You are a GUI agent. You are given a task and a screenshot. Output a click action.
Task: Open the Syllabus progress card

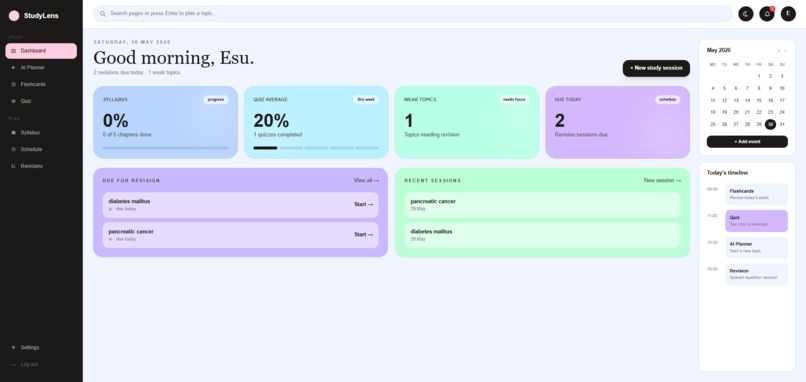coord(166,122)
